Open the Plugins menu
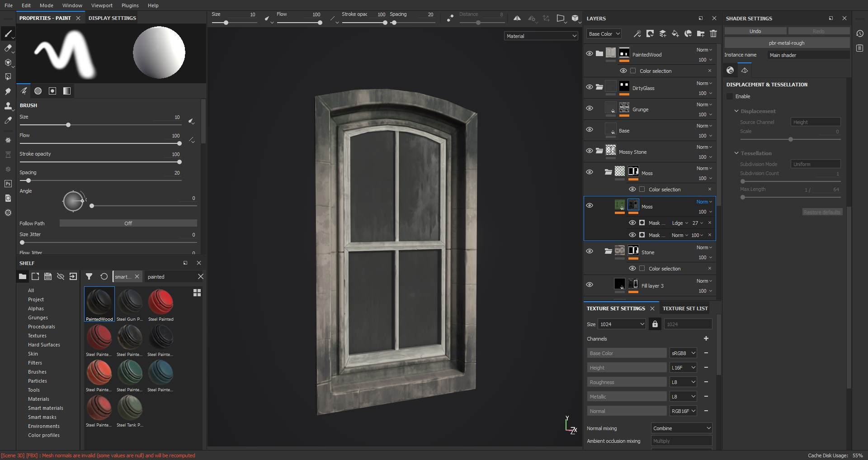868x460 pixels. point(130,5)
